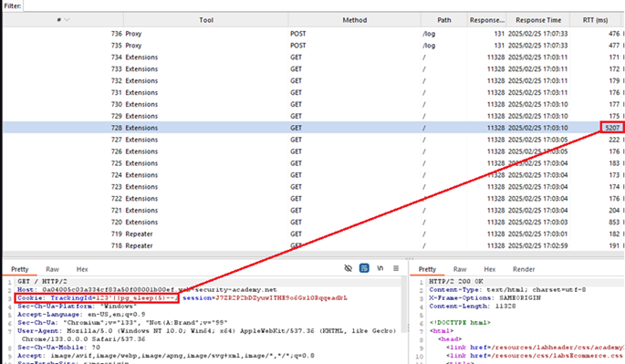Sort log by RTT (ms) column header
Screen dimensions: 625x364
click(x=595, y=20)
